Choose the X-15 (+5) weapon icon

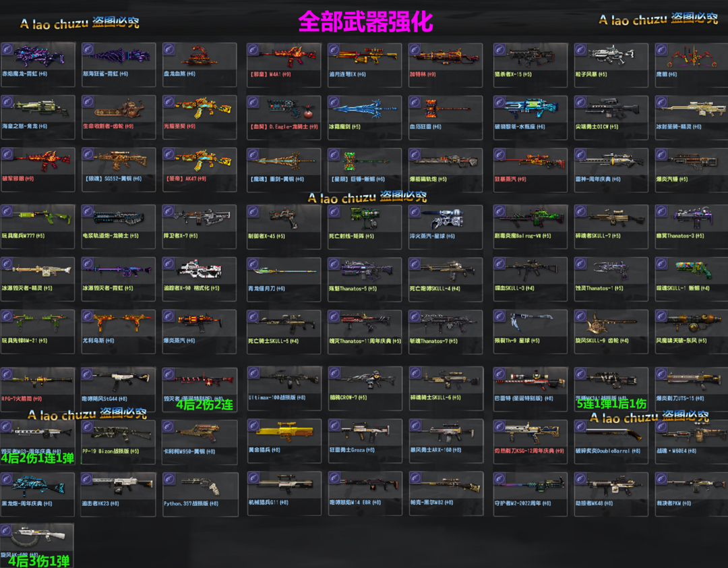(530, 56)
